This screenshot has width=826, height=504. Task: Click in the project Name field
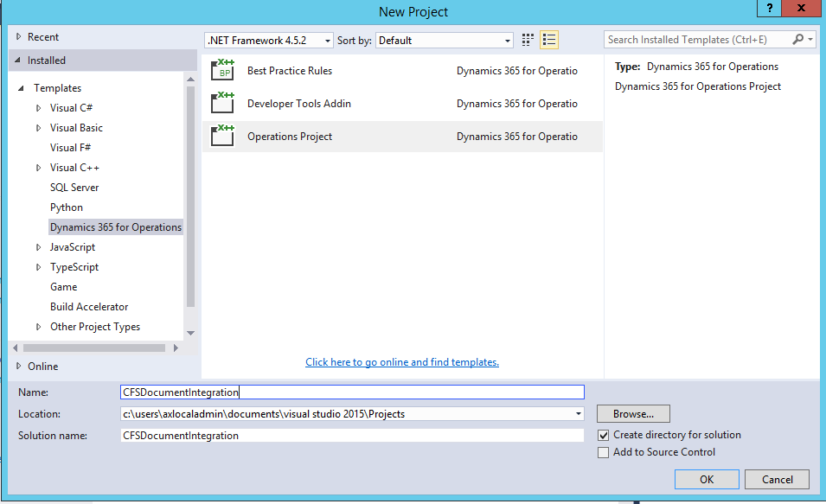click(x=352, y=392)
